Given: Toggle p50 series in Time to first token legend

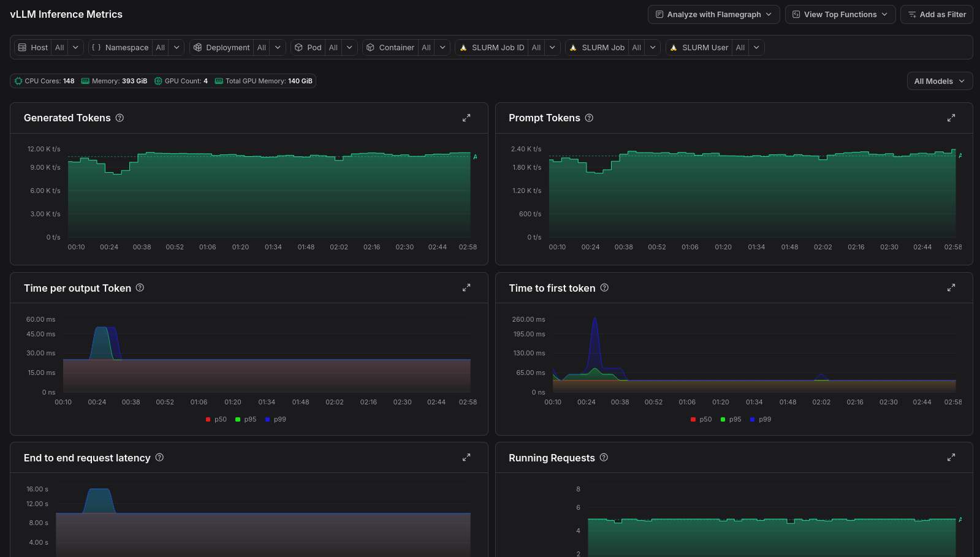Looking at the screenshot, I should click(x=701, y=419).
